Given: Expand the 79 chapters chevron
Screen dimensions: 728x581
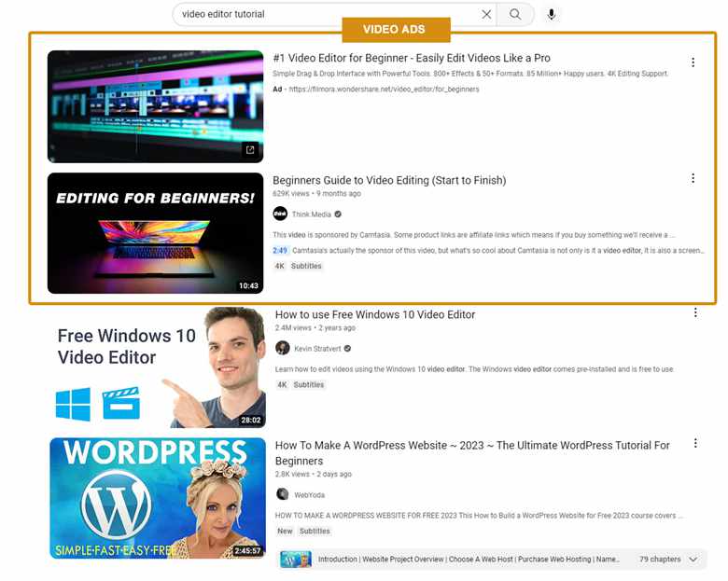Looking at the screenshot, I should coord(693,560).
